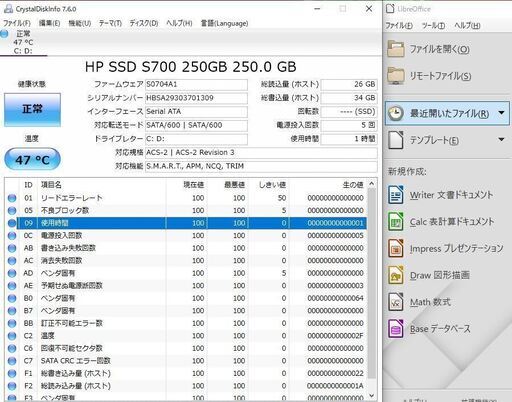Viewport: 512px width, 402px height.
Task: Click the CrystalDiskInfo title bar app icon
Action: pyautogui.click(x=8, y=9)
